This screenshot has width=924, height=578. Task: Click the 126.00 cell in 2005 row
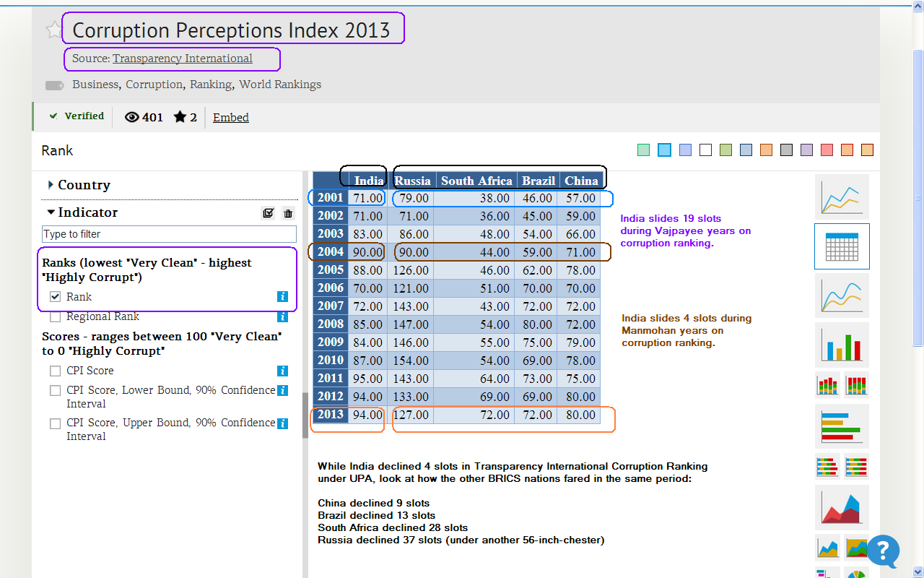411,270
